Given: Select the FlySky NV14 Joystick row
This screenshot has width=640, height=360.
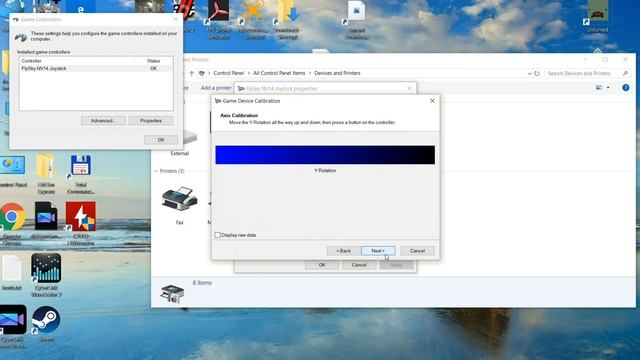Looking at the screenshot, I should pos(96,69).
